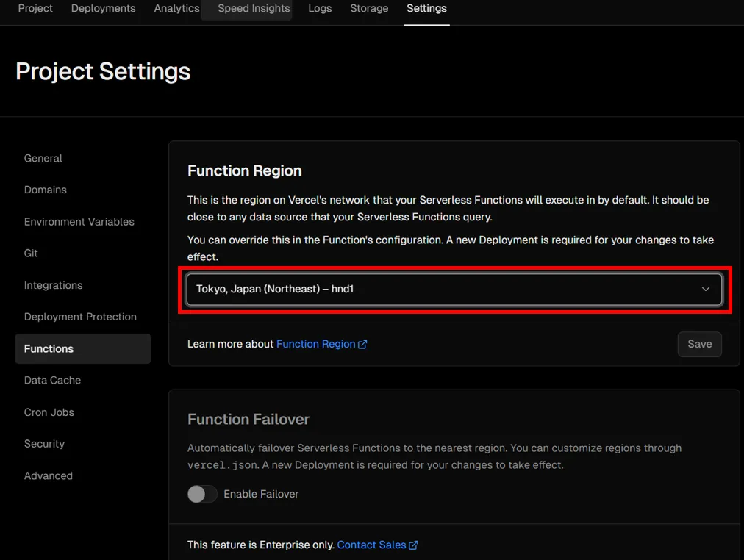744x560 pixels.
Task: Click external link icon beside Function Region
Action: pos(362,344)
